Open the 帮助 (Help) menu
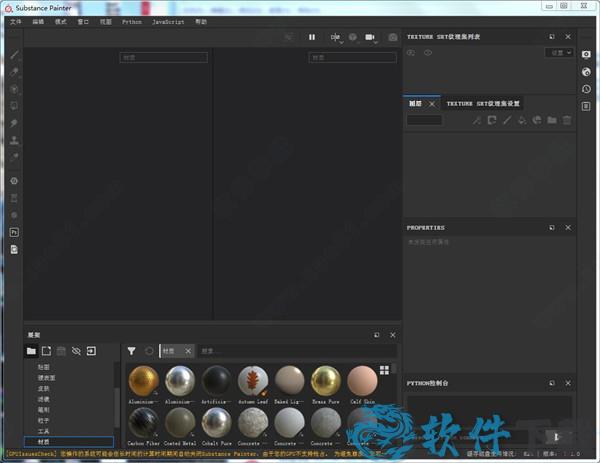 [201, 22]
